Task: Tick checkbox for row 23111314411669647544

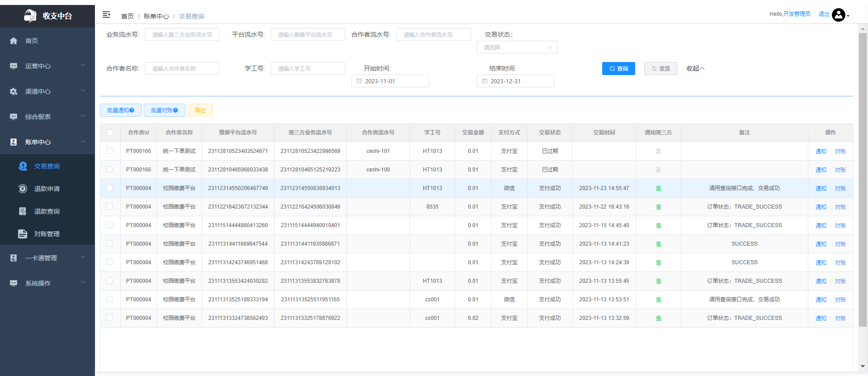Action: 109,243
